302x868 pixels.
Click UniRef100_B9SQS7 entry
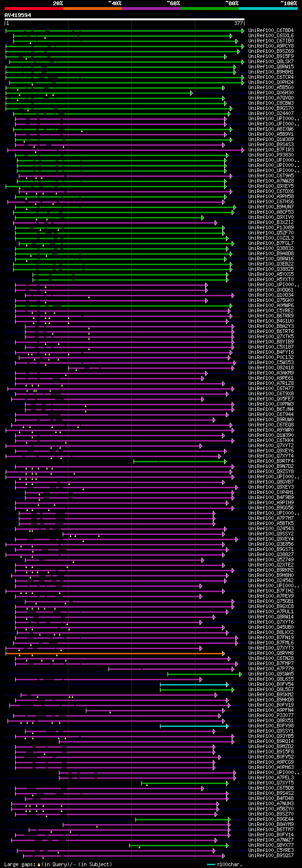click(271, 856)
